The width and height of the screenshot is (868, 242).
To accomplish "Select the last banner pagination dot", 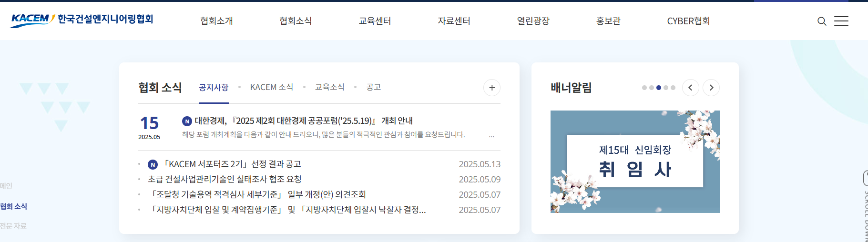I will pos(673,88).
